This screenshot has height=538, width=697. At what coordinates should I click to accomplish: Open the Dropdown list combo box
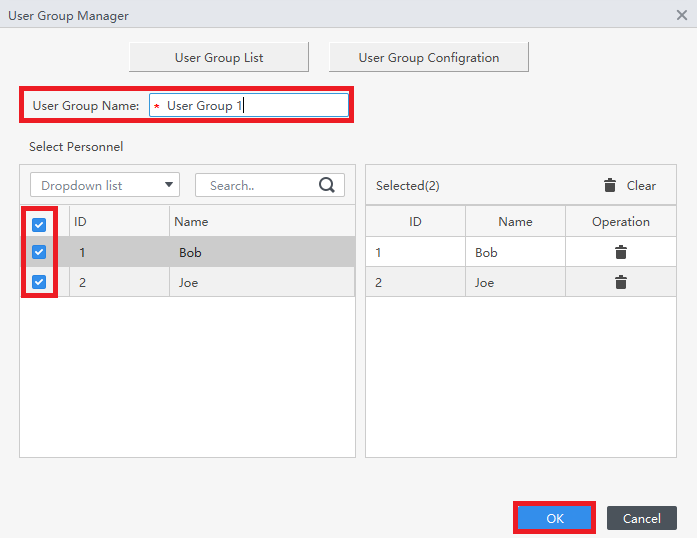click(x=105, y=185)
